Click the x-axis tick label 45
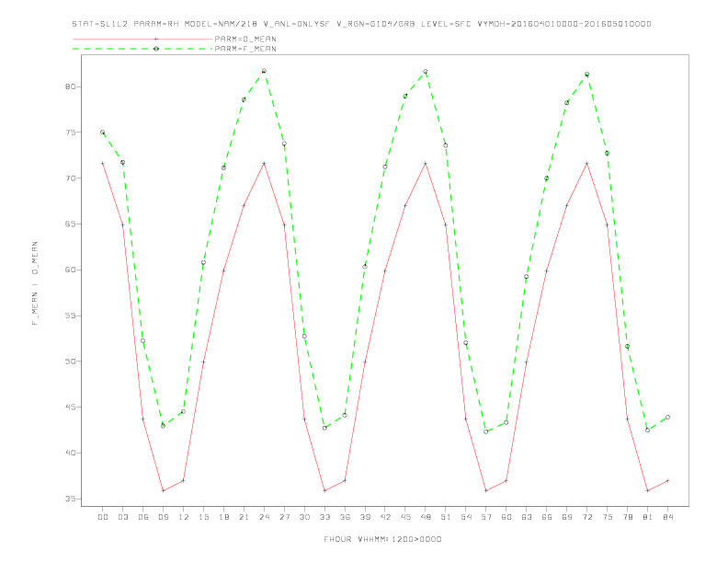728x563 pixels. point(405,517)
